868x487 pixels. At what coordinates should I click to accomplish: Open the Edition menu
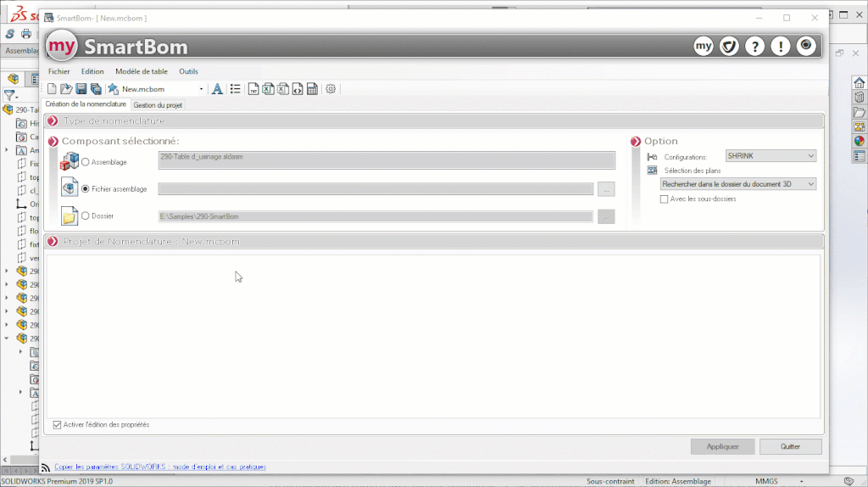point(92,71)
